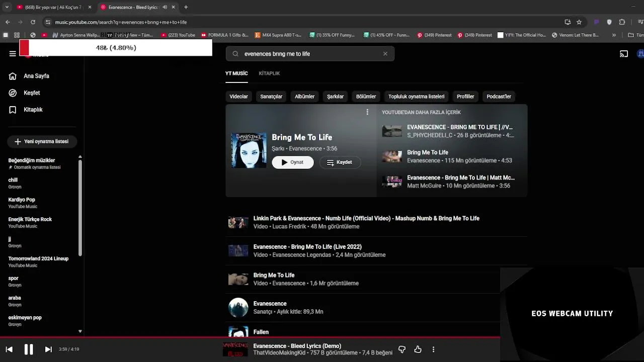Switch to Bir yapı var YouTube tab
The width and height of the screenshot is (644, 362).
tap(53, 7)
